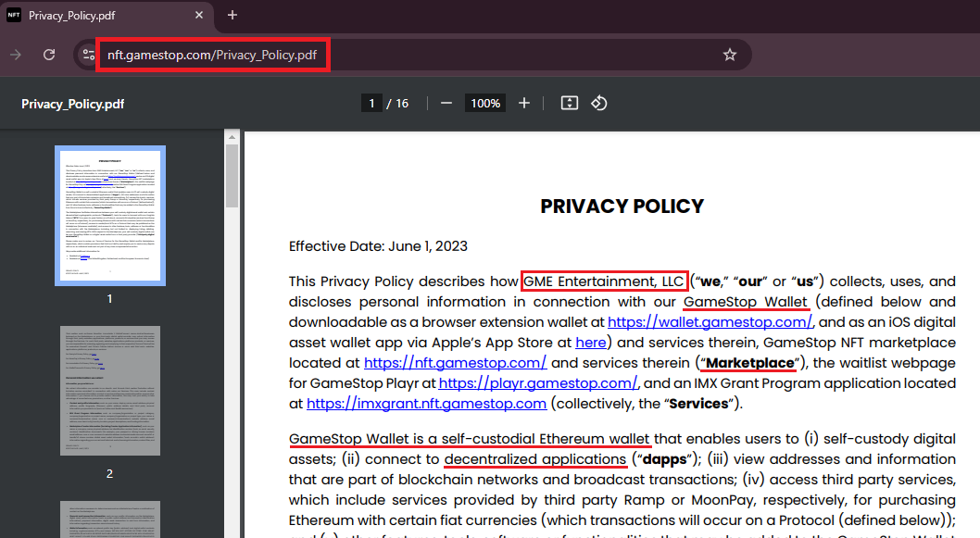Image resolution: width=980 pixels, height=538 pixels.
Task: Select the Privacy_Policy.pdf tab
Action: tap(107, 16)
